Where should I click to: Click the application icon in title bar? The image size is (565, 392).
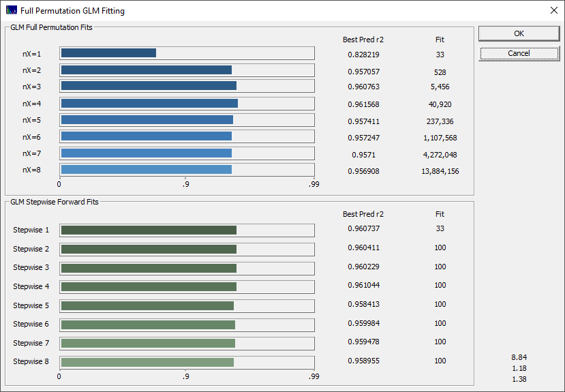12,10
